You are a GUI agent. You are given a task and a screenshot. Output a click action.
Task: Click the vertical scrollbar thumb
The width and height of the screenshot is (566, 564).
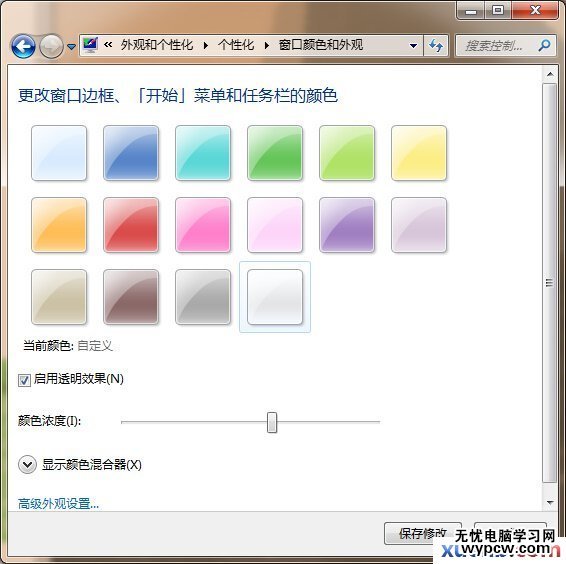tap(550, 283)
